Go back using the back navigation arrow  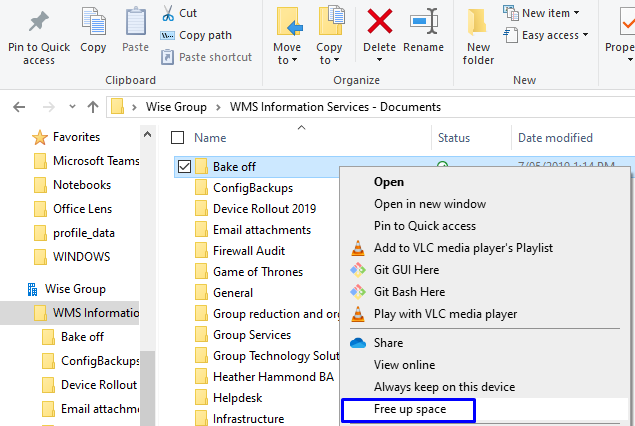19,107
